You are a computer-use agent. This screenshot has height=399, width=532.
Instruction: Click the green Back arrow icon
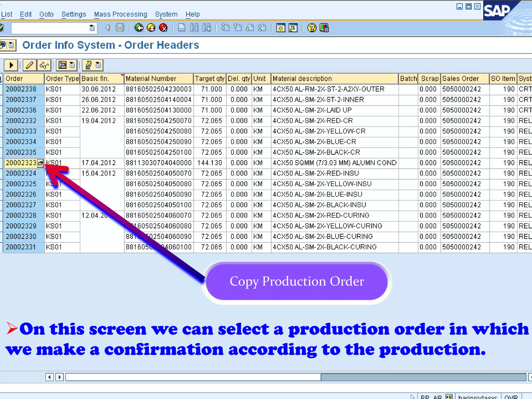click(139, 28)
